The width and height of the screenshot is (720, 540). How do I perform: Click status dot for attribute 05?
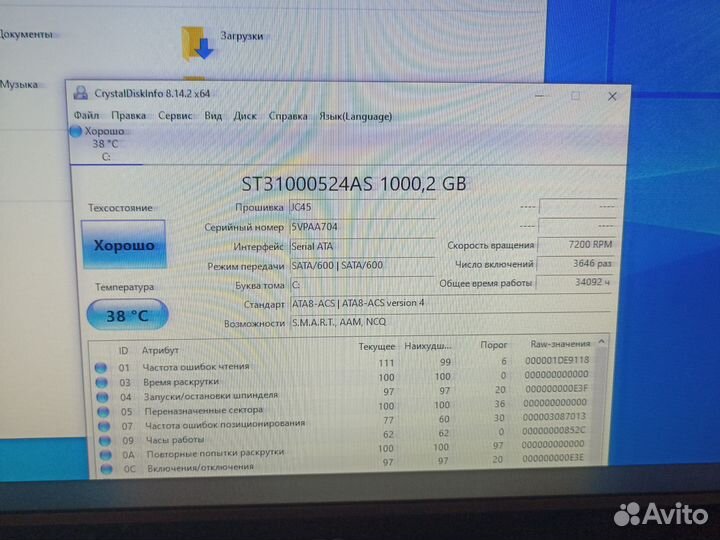coord(103,411)
